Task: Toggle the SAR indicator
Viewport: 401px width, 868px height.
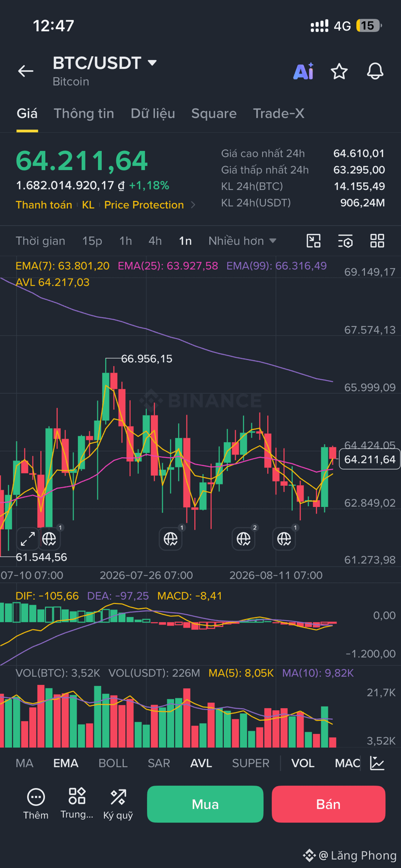Action: pyautogui.click(x=159, y=763)
